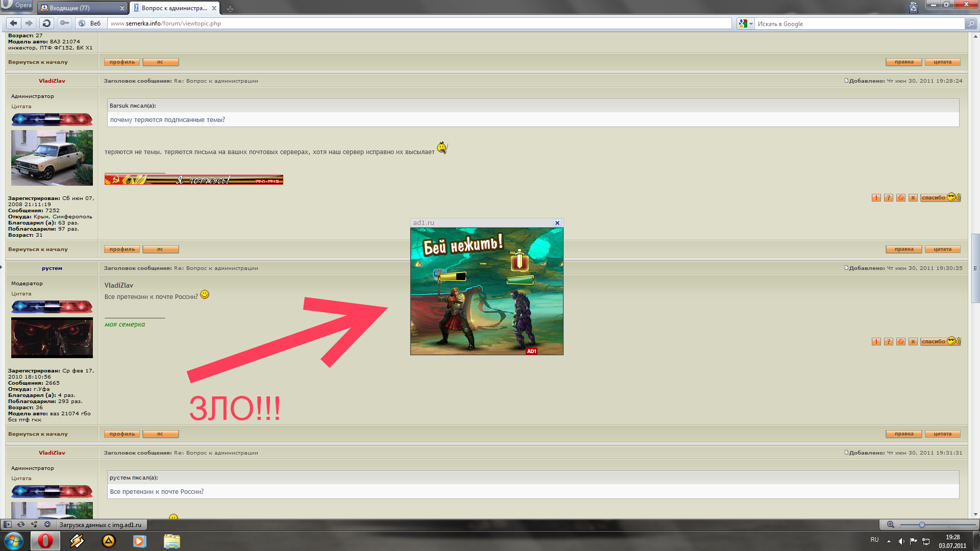
Task: Open the closed tabs trash icon
Action: [913, 7]
